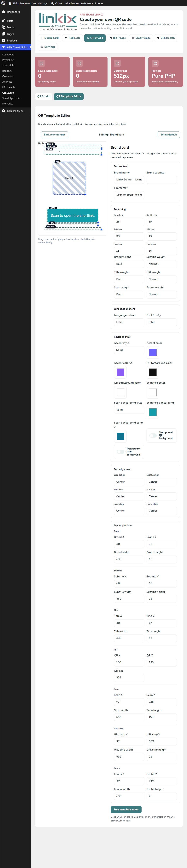This screenshot has height=868, width=187.
Task: Click the Footer text input field
Action: coord(129,195)
